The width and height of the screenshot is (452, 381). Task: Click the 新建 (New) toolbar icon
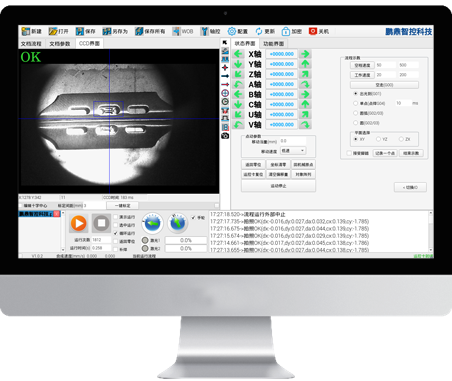tap(26, 31)
